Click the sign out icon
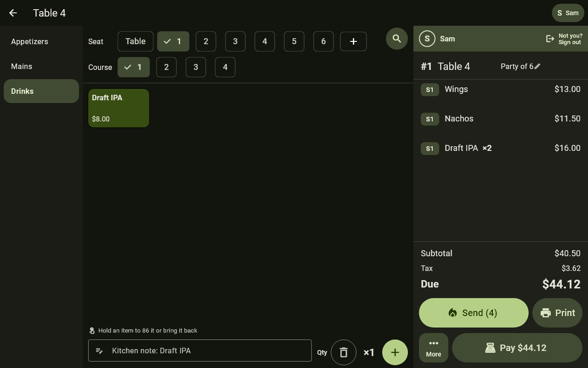588x368 pixels. click(550, 39)
